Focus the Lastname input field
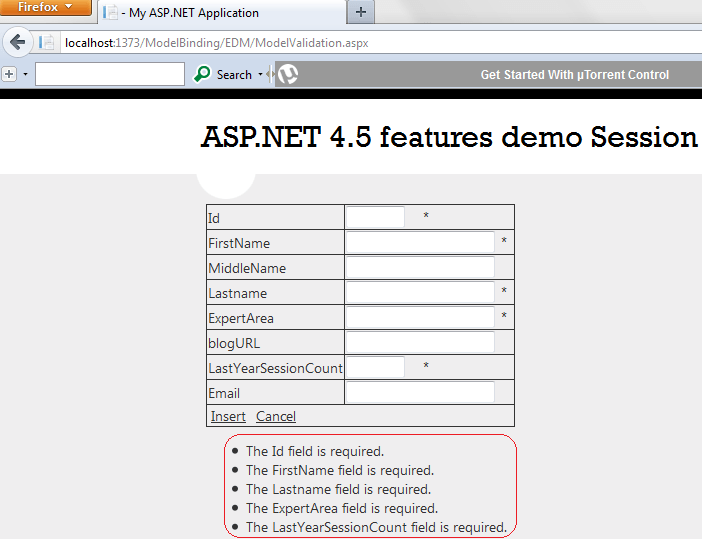The width and height of the screenshot is (702, 539). [x=420, y=292]
